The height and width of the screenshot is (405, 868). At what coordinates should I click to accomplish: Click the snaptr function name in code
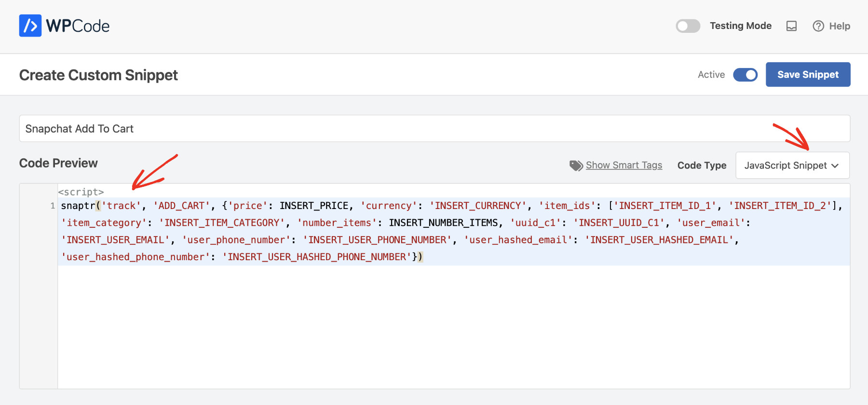tap(78, 206)
